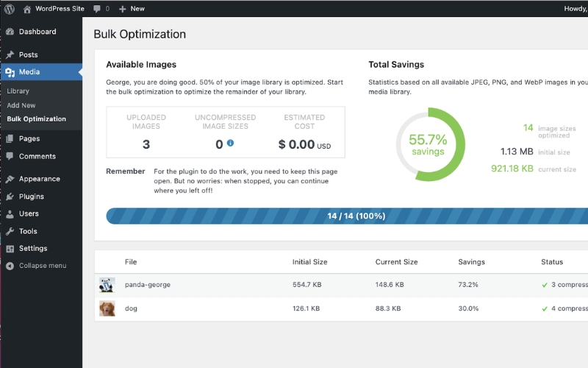The width and height of the screenshot is (588, 368).
Task: Select Bulk Optimization submenu item
Action: tap(37, 118)
